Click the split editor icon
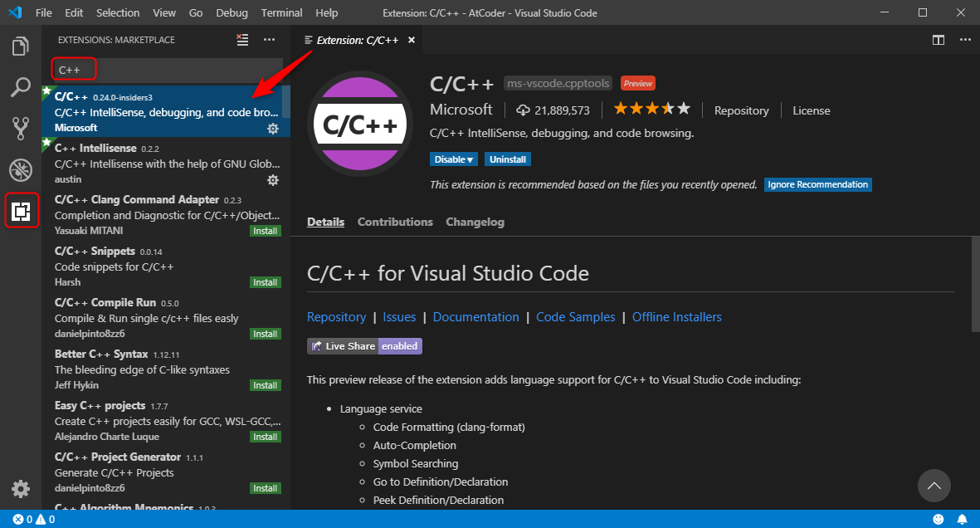This screenshot has height=528, width=980. pos(939,40)
